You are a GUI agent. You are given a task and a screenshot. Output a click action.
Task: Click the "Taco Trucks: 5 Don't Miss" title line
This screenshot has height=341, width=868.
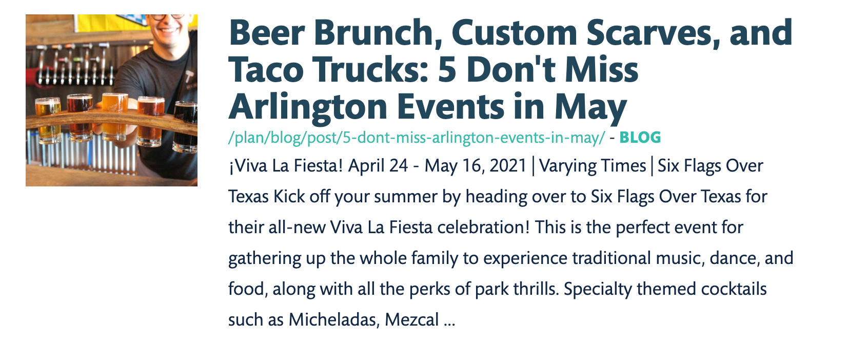433,70
